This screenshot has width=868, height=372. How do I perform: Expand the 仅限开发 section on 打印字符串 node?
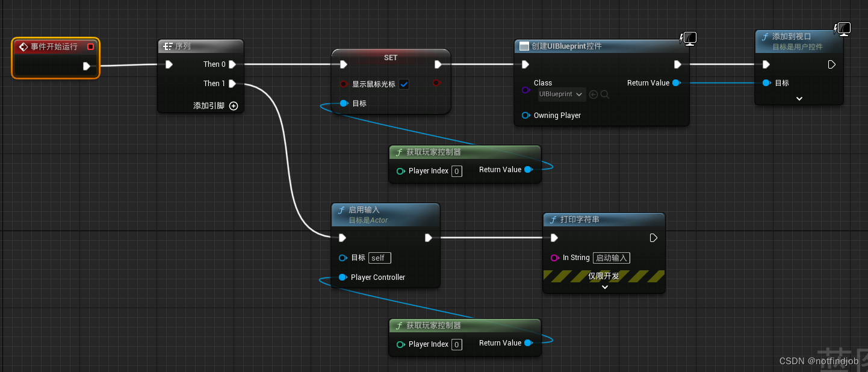[x=604, y=287]
